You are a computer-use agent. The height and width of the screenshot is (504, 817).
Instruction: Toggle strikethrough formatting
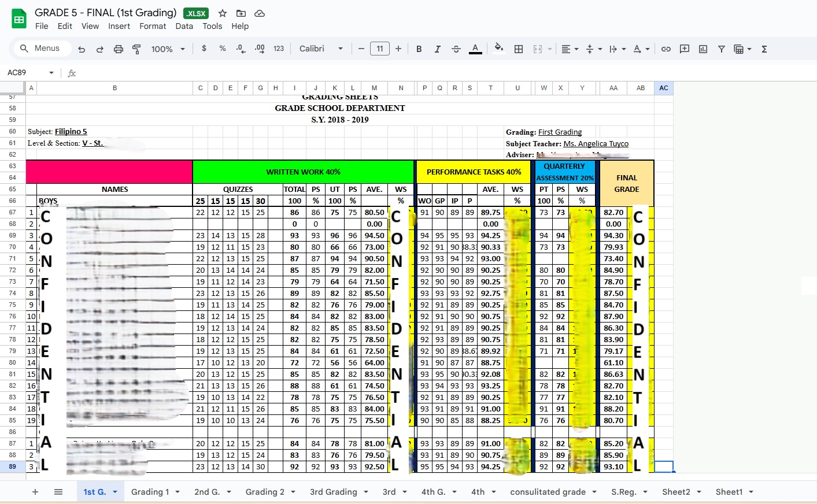(456, 49)
